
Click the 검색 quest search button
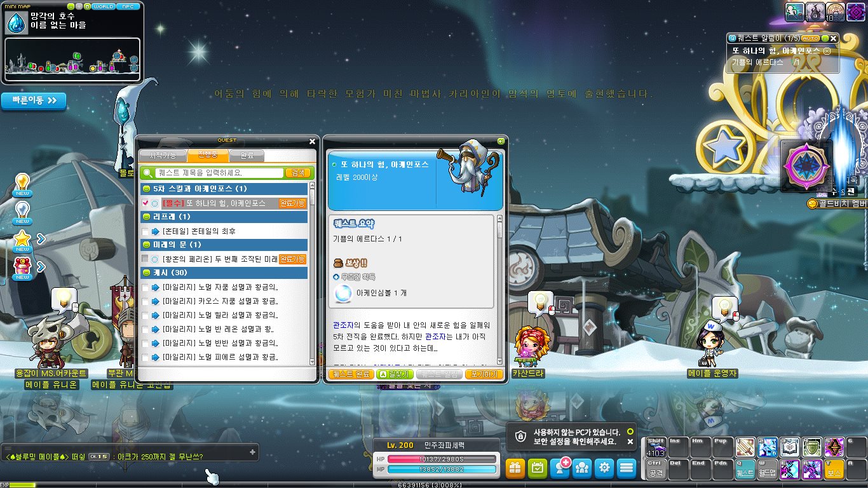click(x=297, y=172)
